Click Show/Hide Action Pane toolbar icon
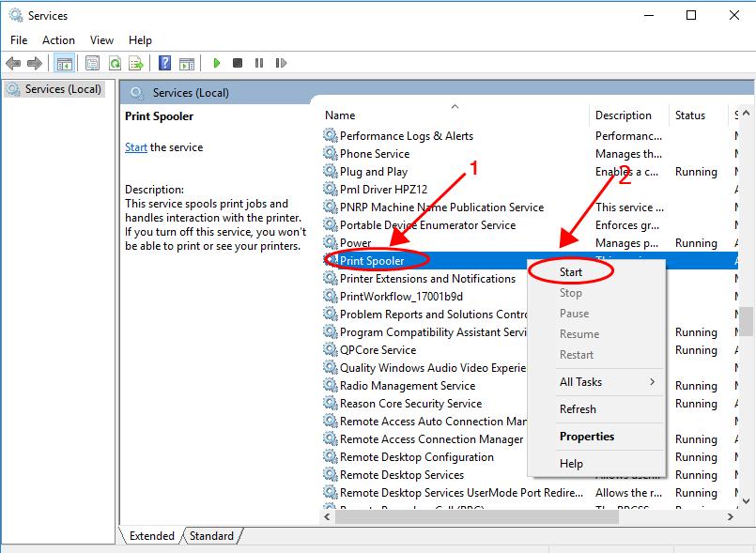This screenshot has width=756, height=553. click(187, 63)
